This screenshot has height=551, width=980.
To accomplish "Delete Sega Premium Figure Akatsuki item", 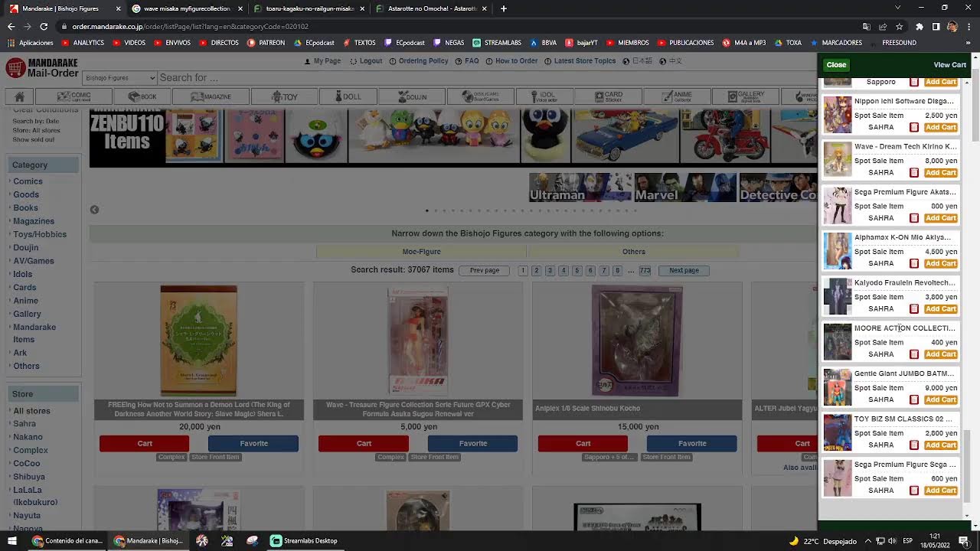I will tap(913, 218).
